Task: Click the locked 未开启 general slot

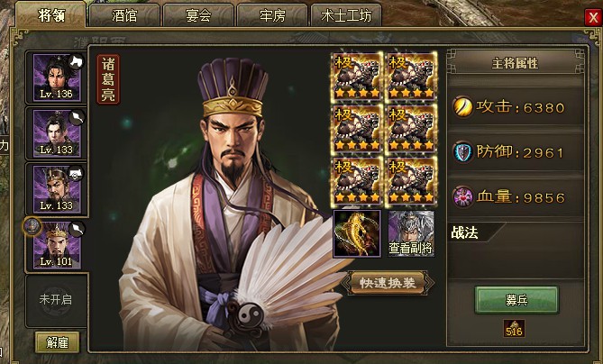Action: pos(57,300)
